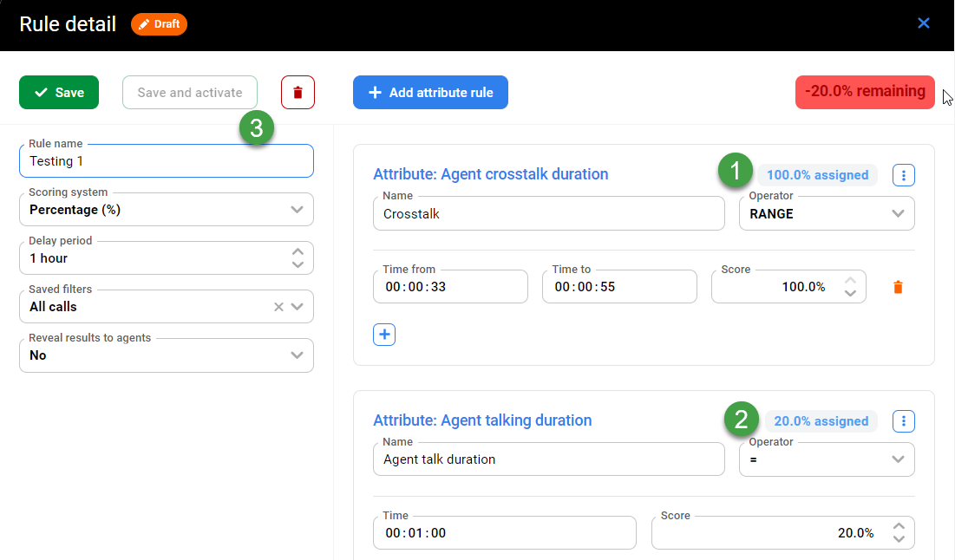
Task: Delete the crosstalk range row with orange trash
Action: click(x=898, y=287)
